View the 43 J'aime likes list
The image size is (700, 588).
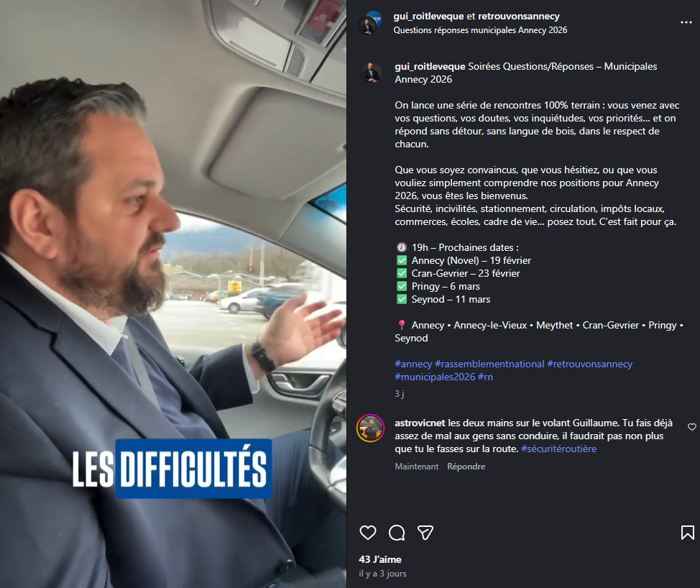pos(380,559)
